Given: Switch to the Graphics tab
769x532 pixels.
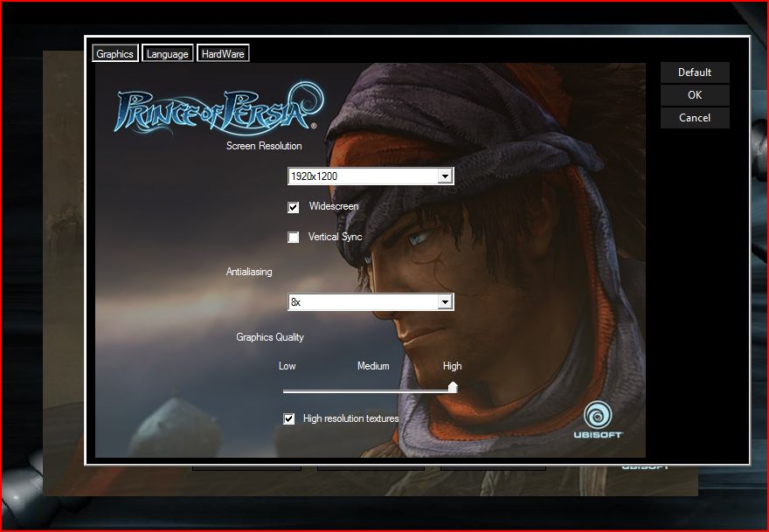Looking at the screenshot, I should coord(114,53).
